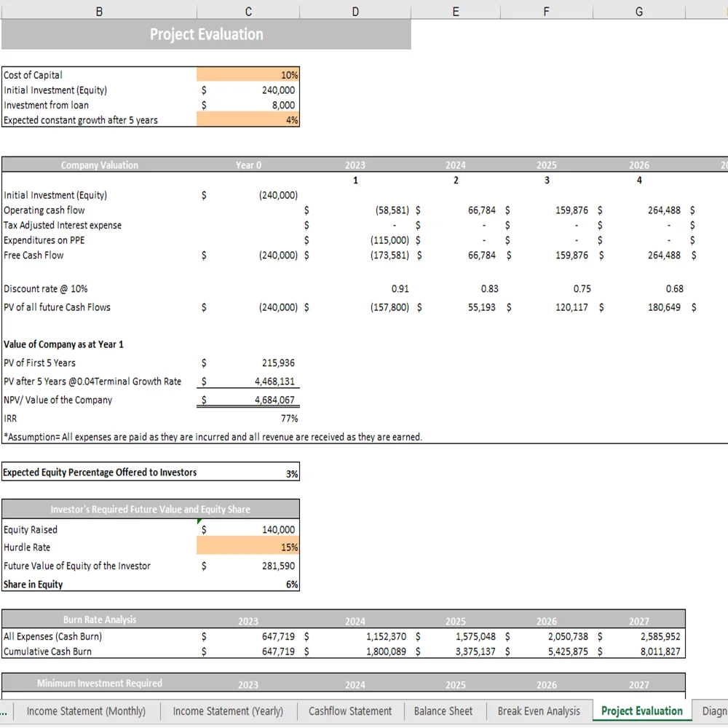
Task: Open the Diagnostic sheet tab
Action: click(x=714, y=711)
